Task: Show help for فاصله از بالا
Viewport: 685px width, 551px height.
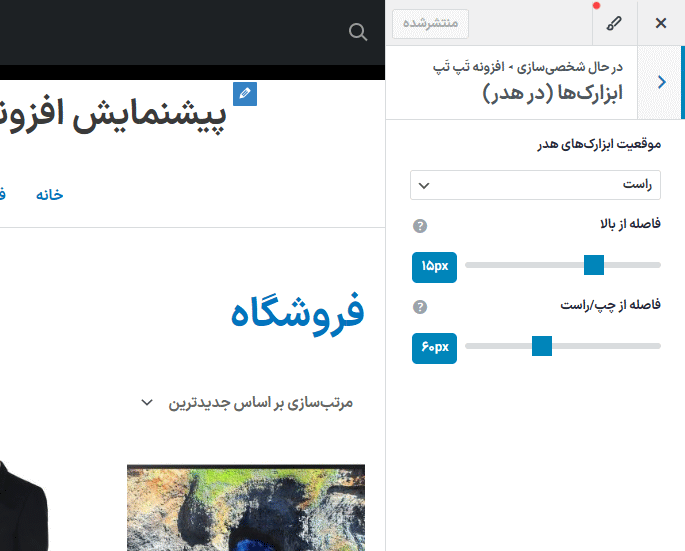Action: [420, 226]
